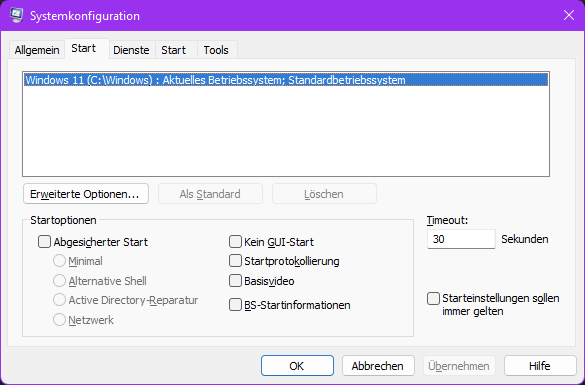
Task: Choose the Minimal radio button
Action: point(59,261)
